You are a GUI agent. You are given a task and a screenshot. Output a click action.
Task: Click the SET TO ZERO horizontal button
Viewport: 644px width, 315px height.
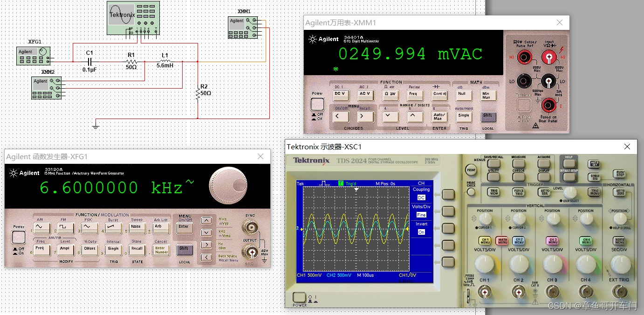pos(620,191)
